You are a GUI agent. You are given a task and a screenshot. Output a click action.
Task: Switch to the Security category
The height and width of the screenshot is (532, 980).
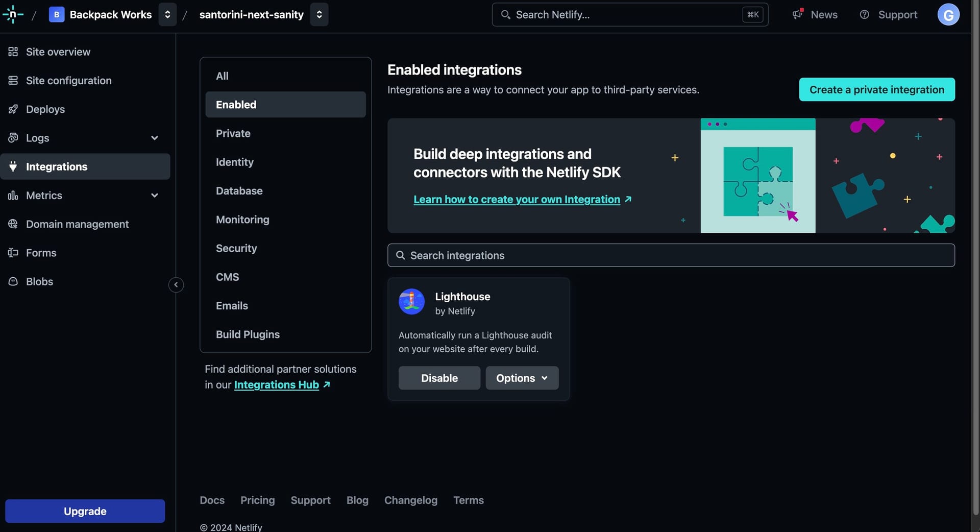(x=236, y=248)
